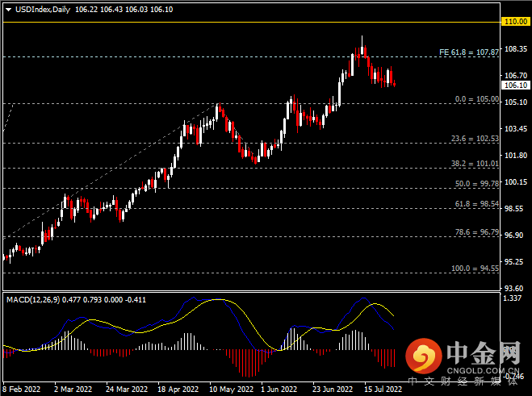This screenshot has width=532, height=396.
Task: Select the 8 Feb 2022 date label
Action: click(21, 389)
